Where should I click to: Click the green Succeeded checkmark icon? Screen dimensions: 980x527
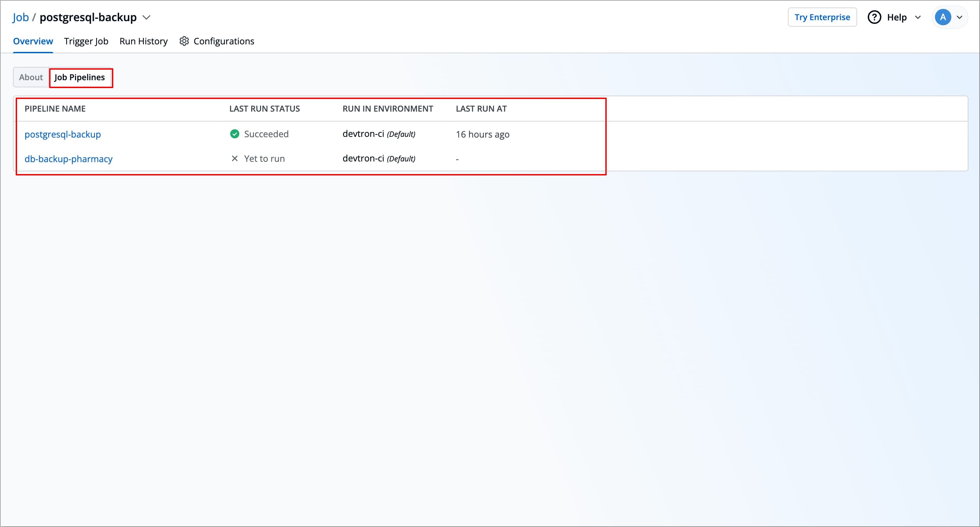(235, 134)
